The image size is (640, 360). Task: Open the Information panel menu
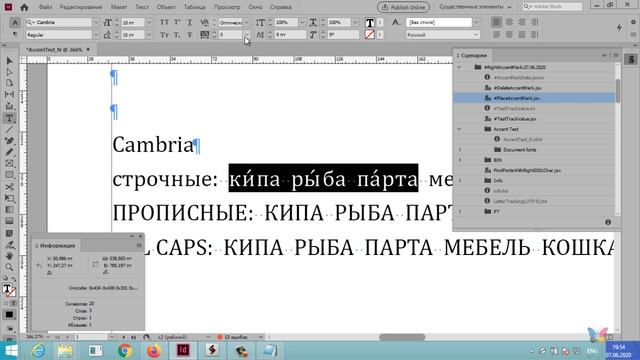pos(139,245)
